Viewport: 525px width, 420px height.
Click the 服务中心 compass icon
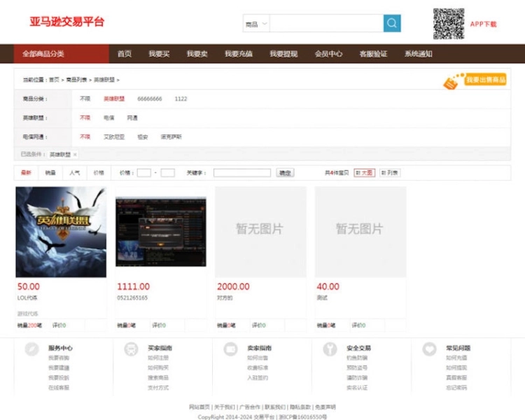tap(31, 349)
